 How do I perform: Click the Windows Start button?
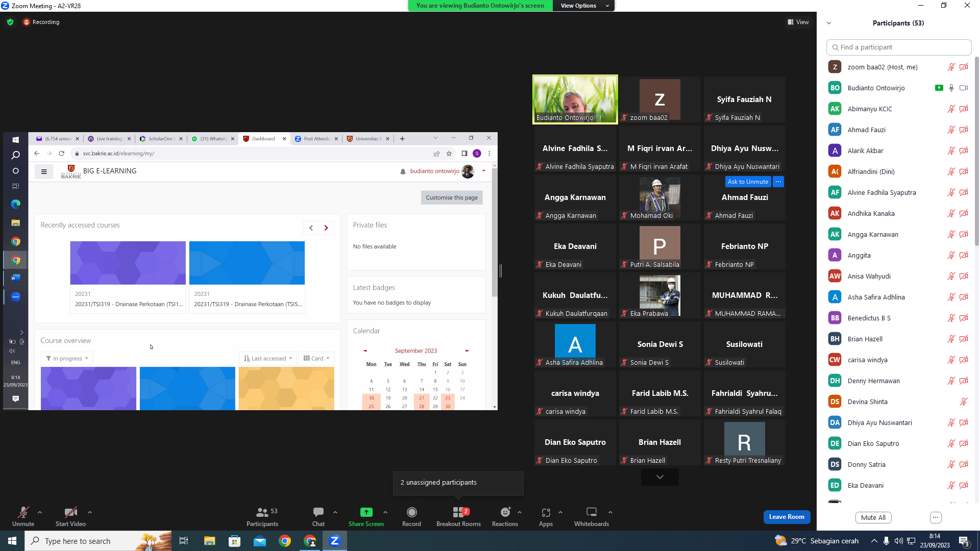coord(12,541)
